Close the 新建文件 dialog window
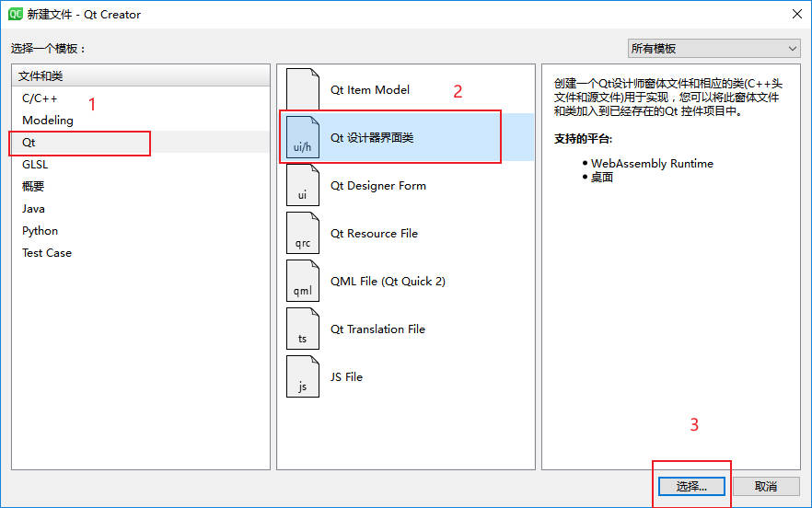 [x=797, y=14]
